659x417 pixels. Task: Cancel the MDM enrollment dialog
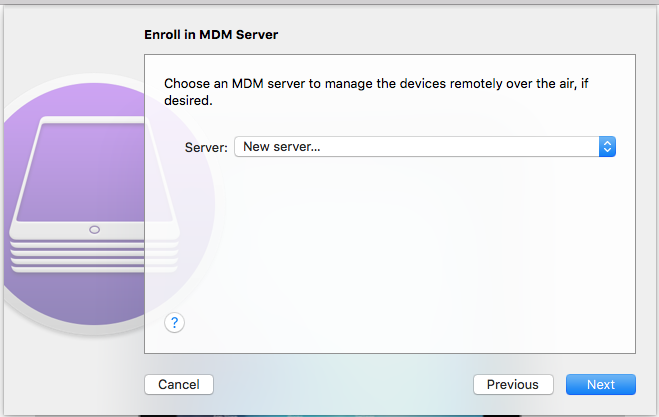179,384
